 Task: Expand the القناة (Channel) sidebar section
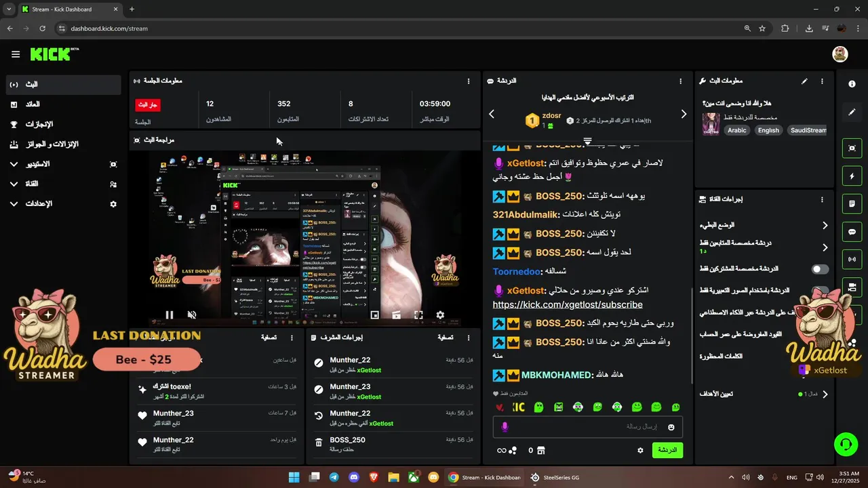coord(64,184)
